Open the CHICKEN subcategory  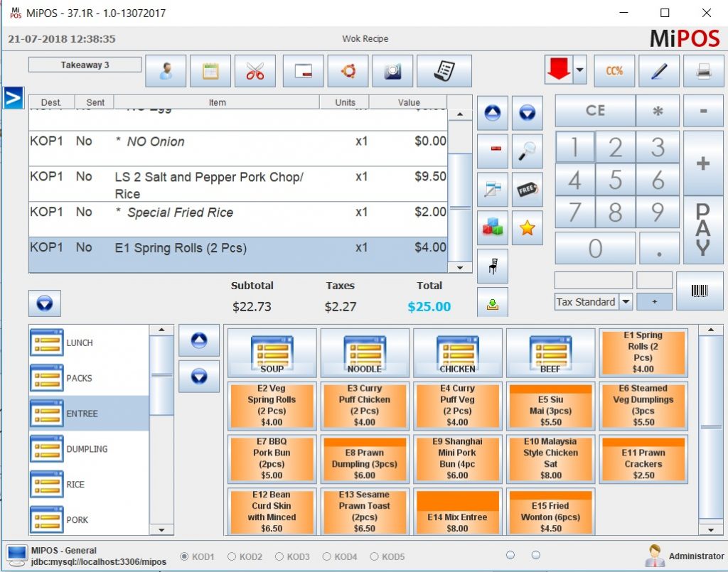[x=458, y=353]
